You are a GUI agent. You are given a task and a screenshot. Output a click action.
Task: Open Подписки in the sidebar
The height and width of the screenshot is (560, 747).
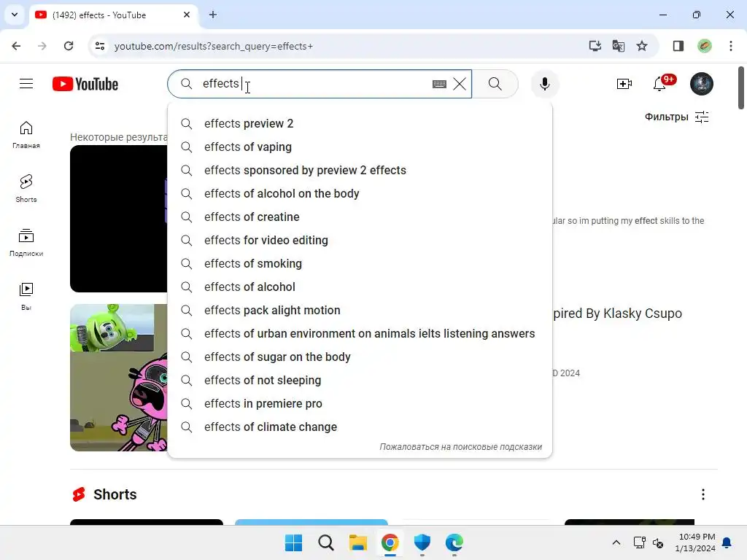click(26, 243)
